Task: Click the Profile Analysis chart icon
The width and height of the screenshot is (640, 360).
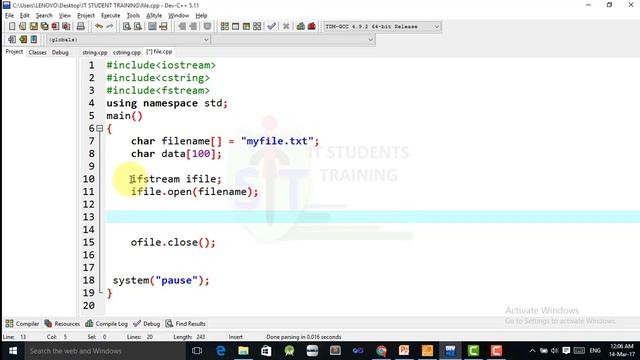Action: pyautogui.click(x=301, y=27)
